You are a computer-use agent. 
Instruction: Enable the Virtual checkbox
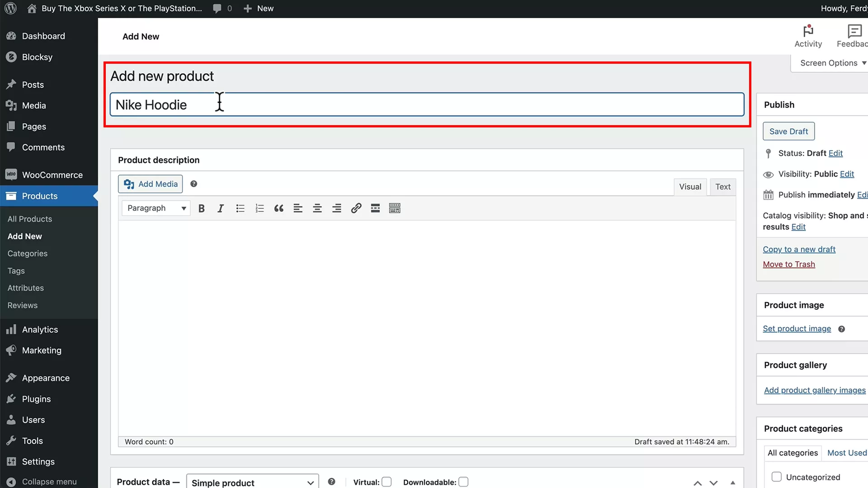click(x=387, y=482)
